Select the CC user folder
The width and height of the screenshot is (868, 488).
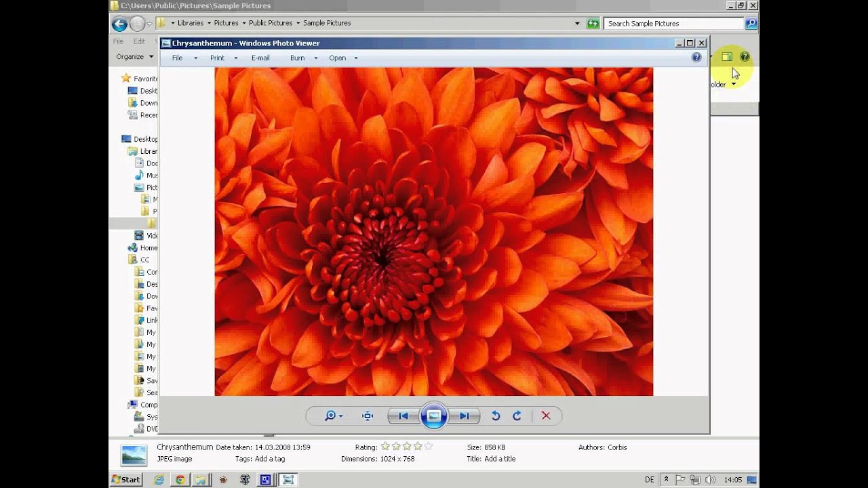[139, 260]
